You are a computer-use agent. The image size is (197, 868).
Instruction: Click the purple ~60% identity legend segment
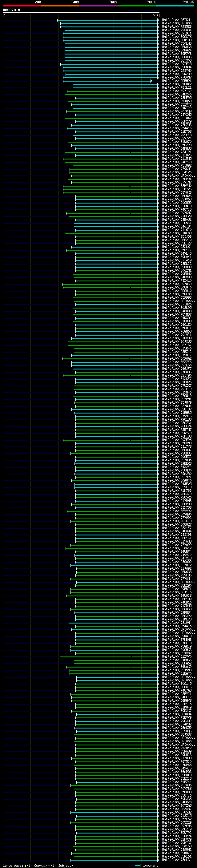[98, 6]
